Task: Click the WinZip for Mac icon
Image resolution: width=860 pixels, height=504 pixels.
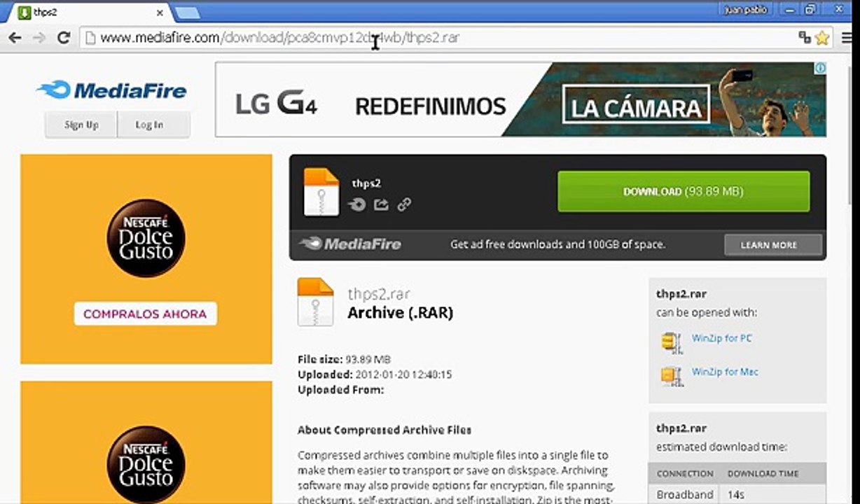Action: [672, 376]
